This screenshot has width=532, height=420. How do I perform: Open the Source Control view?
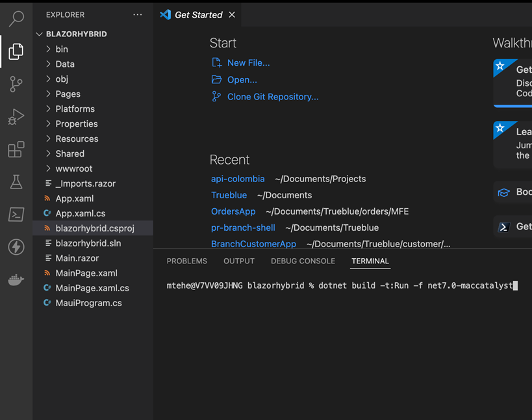[x=16, y=84]
